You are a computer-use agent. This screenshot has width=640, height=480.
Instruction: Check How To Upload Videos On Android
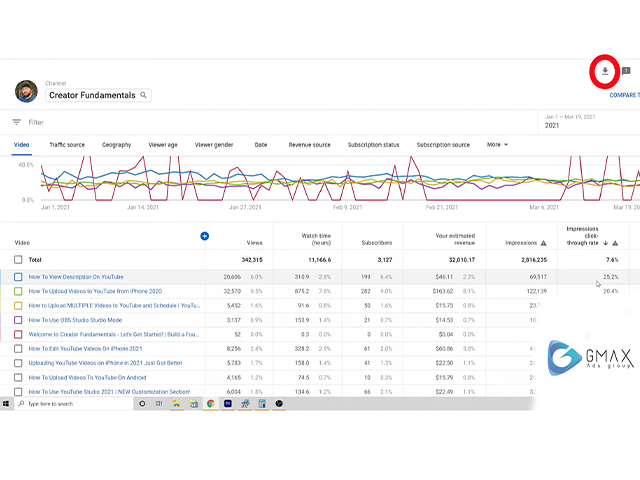[x=18, y=378]
